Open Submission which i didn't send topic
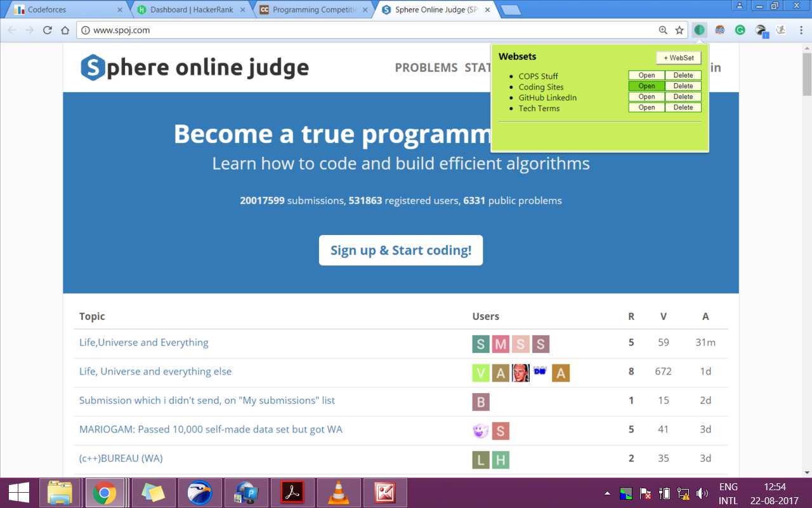Image resolution: width=812 pixels, height=508 pixels. pyautogui.click(x=207, y=401)
